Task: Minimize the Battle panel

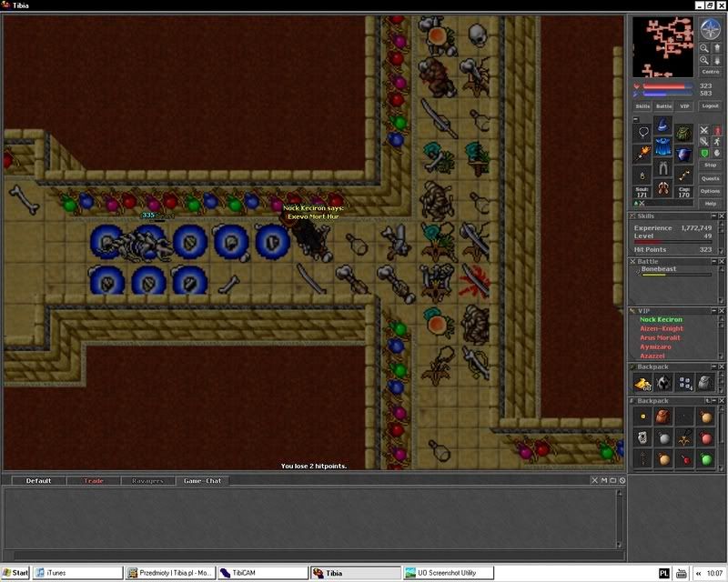Action: point(714,262)
